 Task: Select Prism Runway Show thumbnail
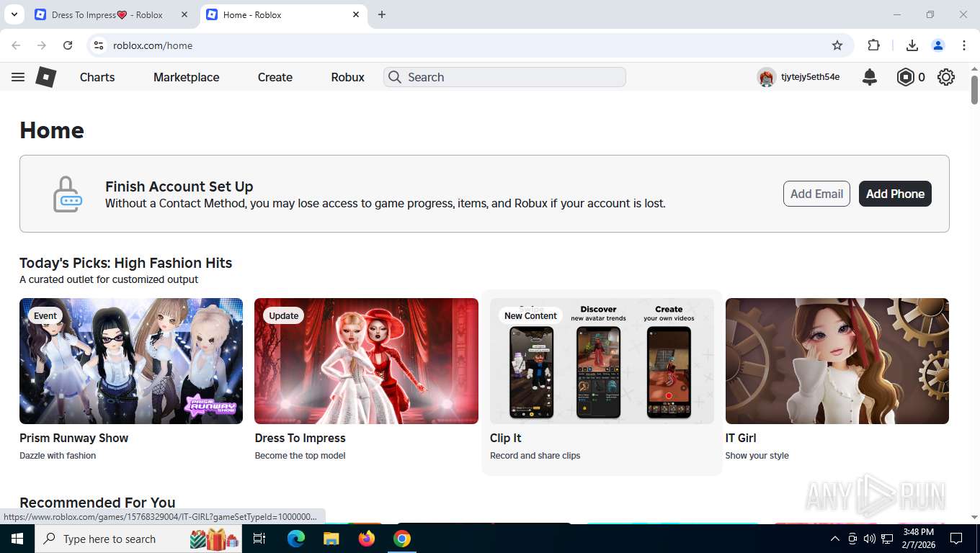[131, 361]
